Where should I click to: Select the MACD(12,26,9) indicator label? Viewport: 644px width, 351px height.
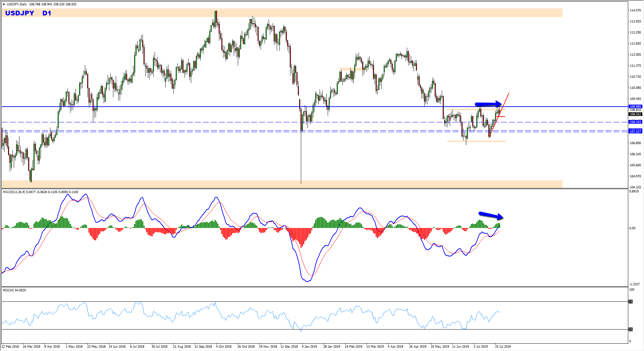[x=14, y=192]
